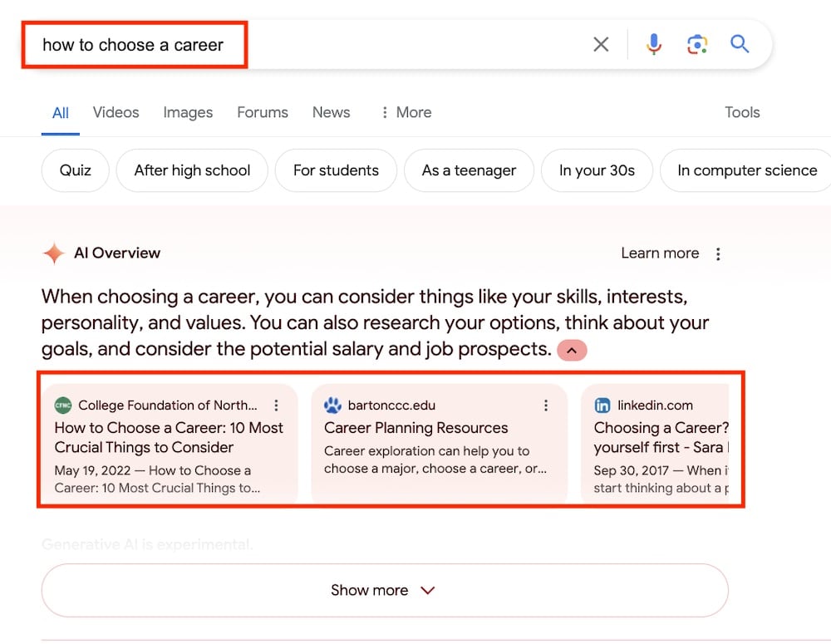Click the blue magnifying glass search icon
831x644 pixels.
click(x=740, y=44)
